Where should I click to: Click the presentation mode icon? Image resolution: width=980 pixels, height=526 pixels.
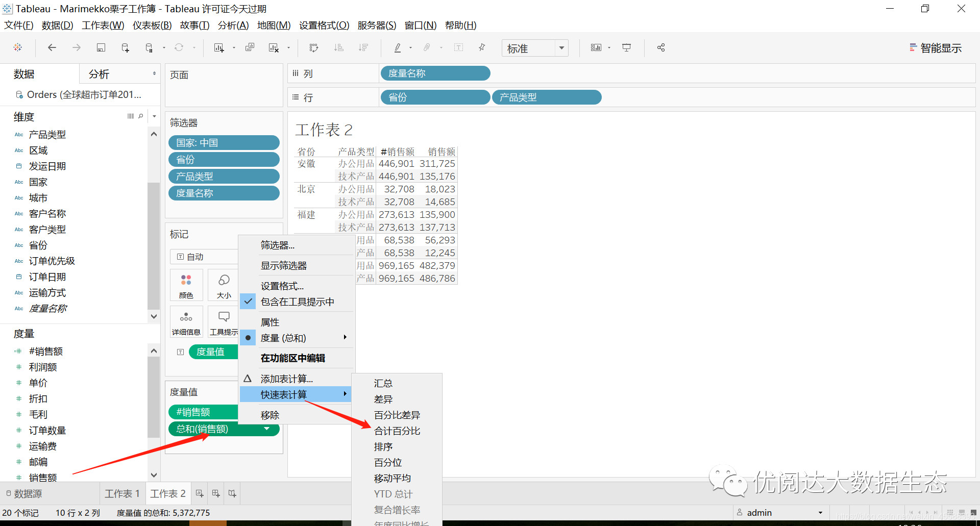pos(626,47)
